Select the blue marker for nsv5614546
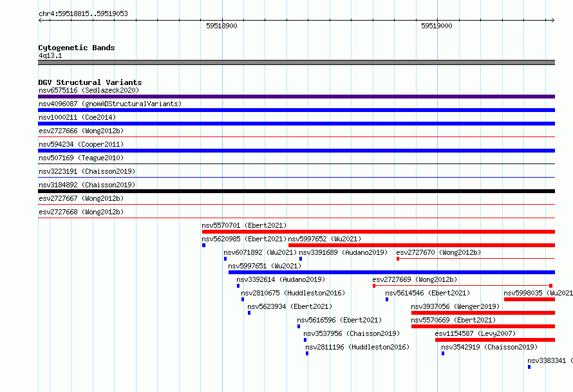The image size is (573, 392). (x=387, y=299)
